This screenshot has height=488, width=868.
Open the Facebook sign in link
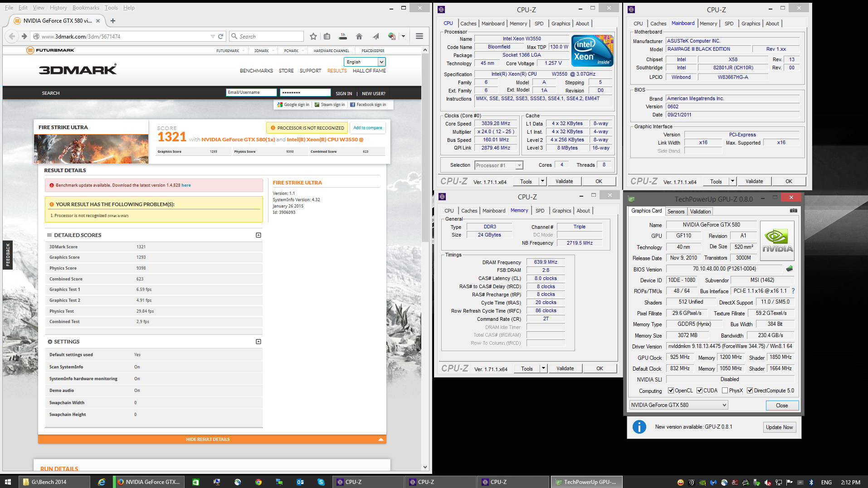368,105
